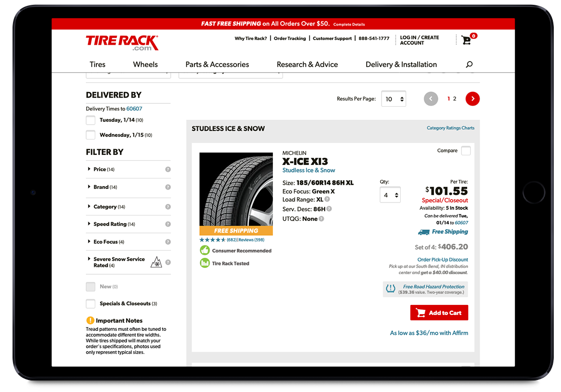The width and height of the screenshot is (561, 392).
Task: Click the 60607 zip code in Delivered By
Action: (x=134, y=109)
